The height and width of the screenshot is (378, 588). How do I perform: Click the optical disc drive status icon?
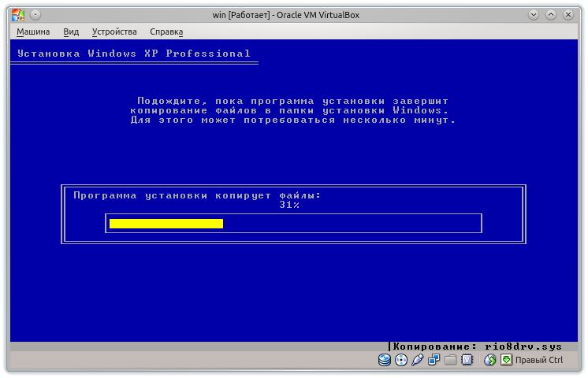tap(401, 360)
